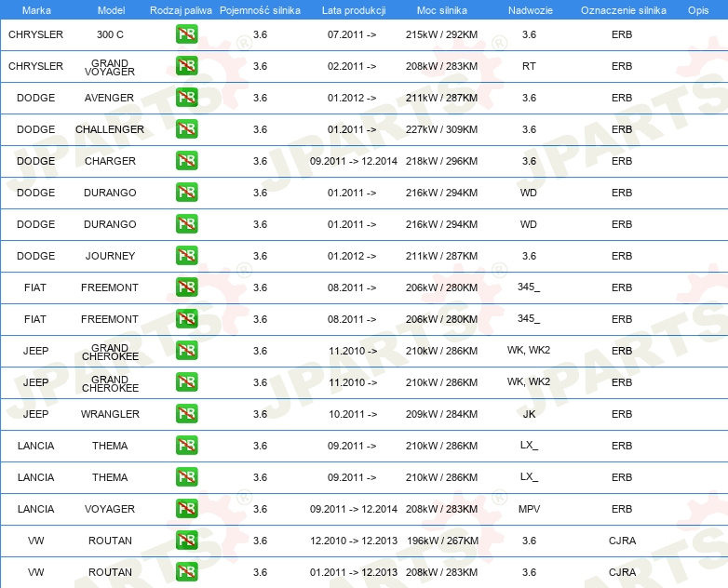Select the "CHARGER" model cell
The image size is (728, 588).
pyautogui.click(x=110, y=161)
